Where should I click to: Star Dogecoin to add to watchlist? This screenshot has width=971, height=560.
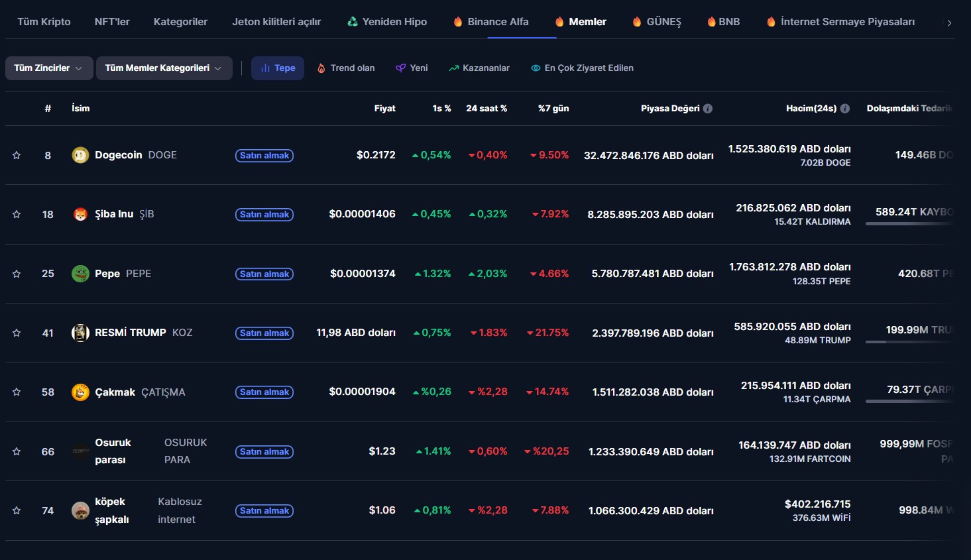[17, 155]
